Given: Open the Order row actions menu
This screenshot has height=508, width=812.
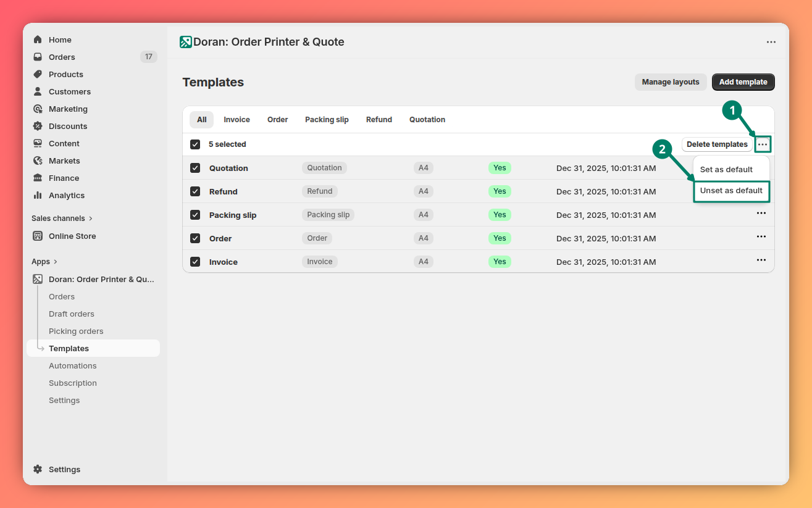Looking at the screenshot, I should click(761, 237).
